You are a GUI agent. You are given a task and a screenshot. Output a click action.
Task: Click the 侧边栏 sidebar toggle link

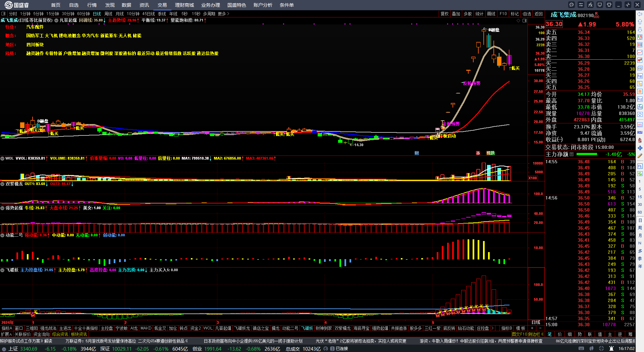pyautogui.click(x=536, y=334)
